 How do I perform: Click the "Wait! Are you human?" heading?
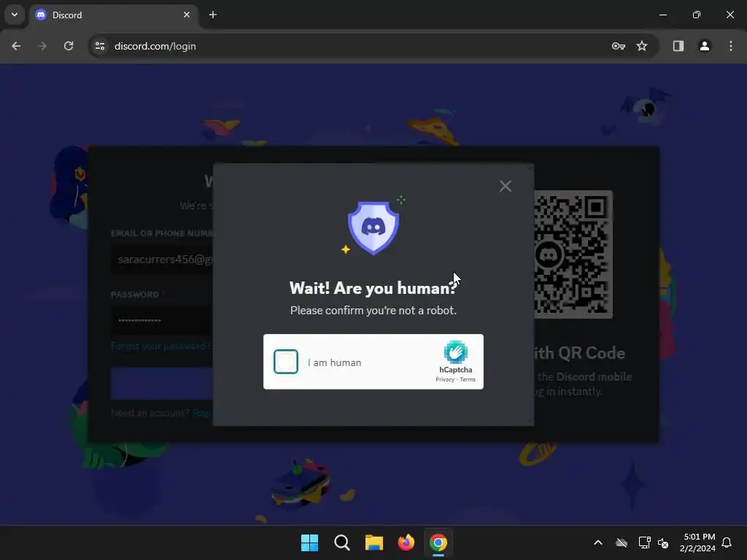point(373,288)
